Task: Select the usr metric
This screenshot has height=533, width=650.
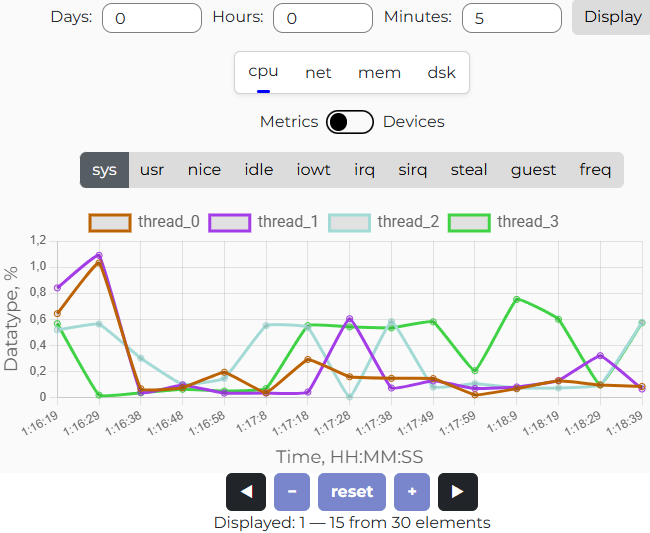Action: 152,170
